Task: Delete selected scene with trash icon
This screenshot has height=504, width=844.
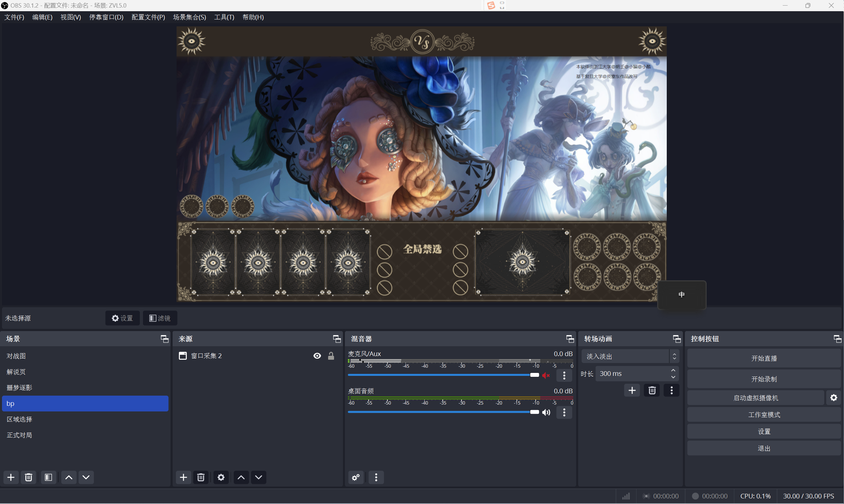Action: (x=29, y=477)
